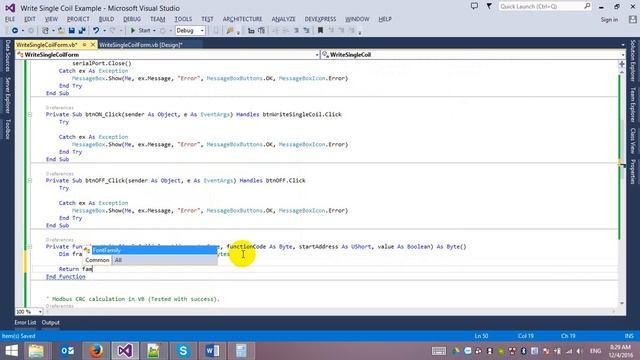Open Skype from the taskbar
Screen dimensions: 640x360
(x=183, y=351)
